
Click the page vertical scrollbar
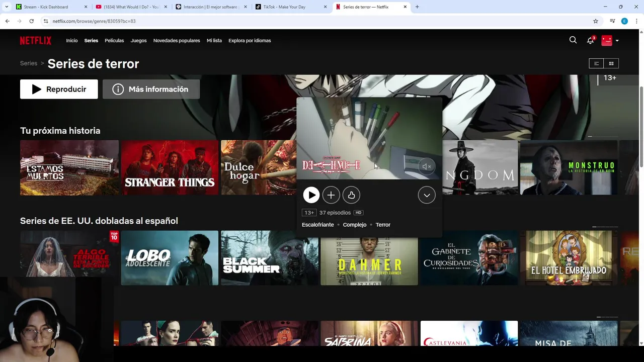coord(641,127)
